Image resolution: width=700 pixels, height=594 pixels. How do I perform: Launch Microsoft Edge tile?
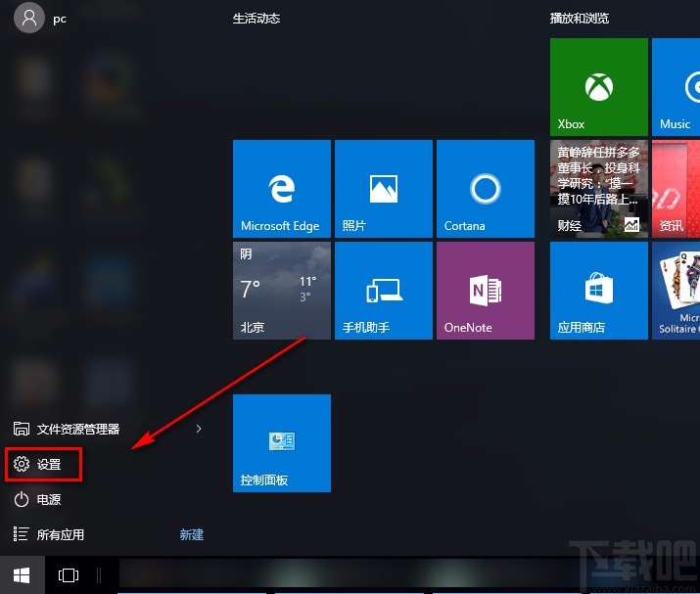pos(282,189)
